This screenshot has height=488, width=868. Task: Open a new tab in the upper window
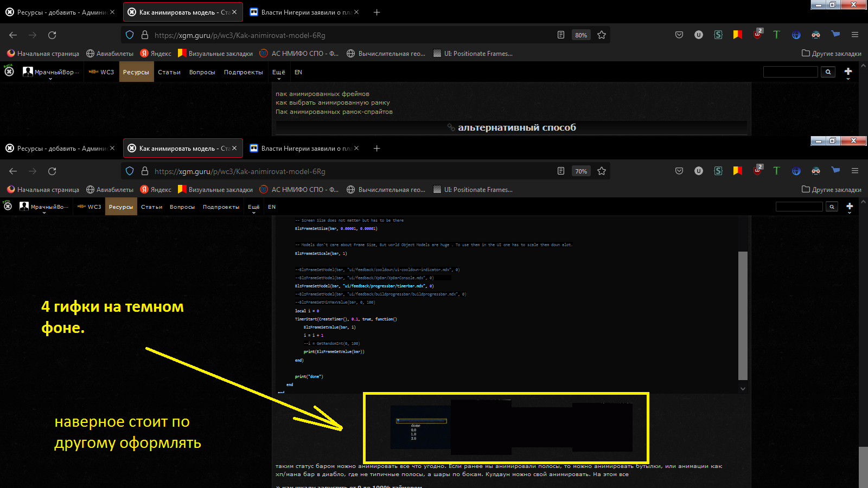click(377, 12)
